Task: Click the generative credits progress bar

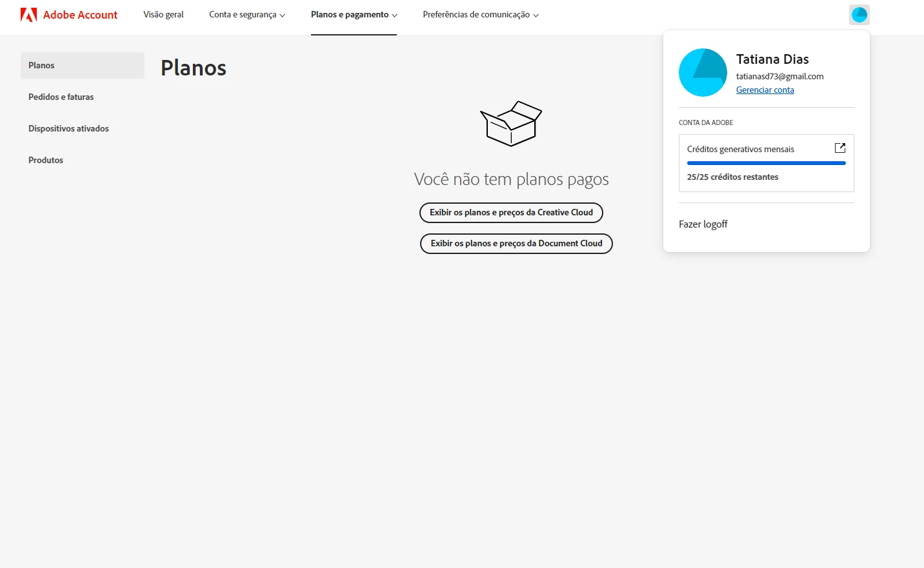Action: (x=767, y=163)
